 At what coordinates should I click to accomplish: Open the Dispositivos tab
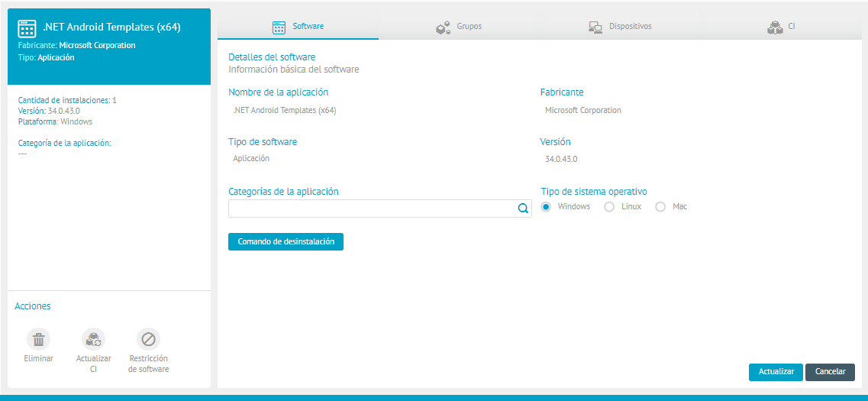point(630,27)
